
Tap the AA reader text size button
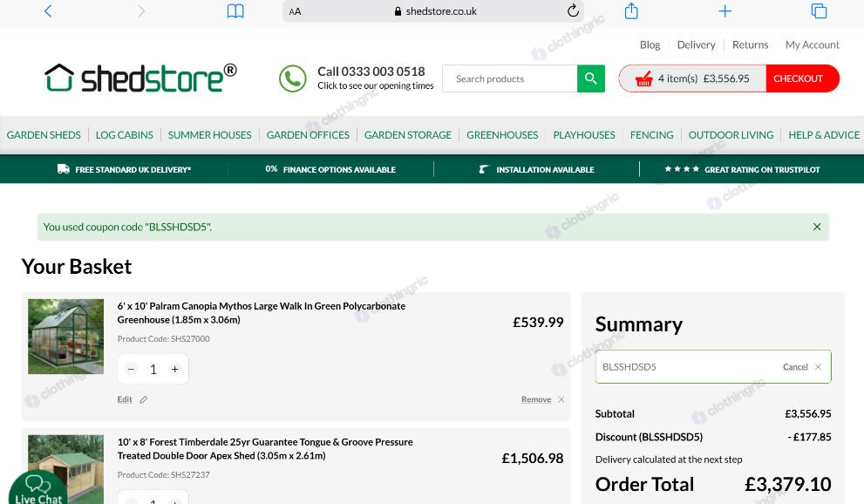[295, 11]
